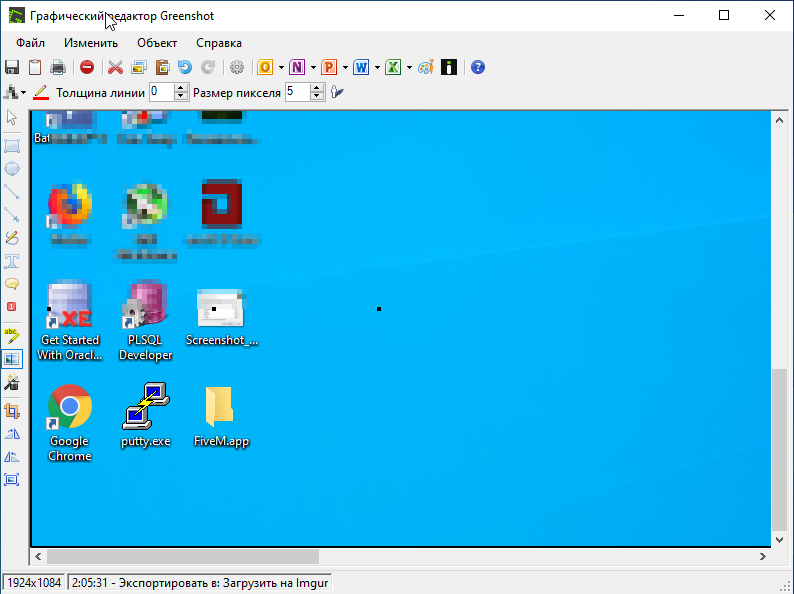This screenshot has height=594, width=794.
Task: Click the Google Chrome icon in the captured image
Action: [x=70, y=406]
